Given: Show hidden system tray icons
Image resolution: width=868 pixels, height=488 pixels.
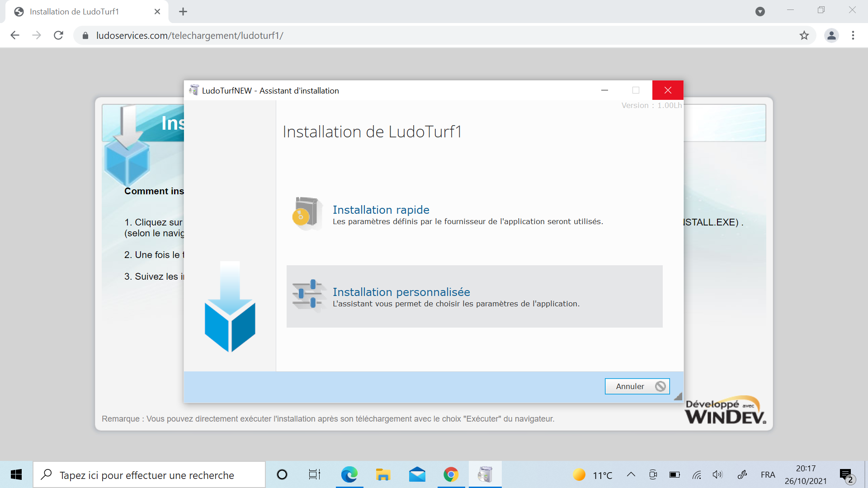Looking at the screenshot, I should pos(631,474).
